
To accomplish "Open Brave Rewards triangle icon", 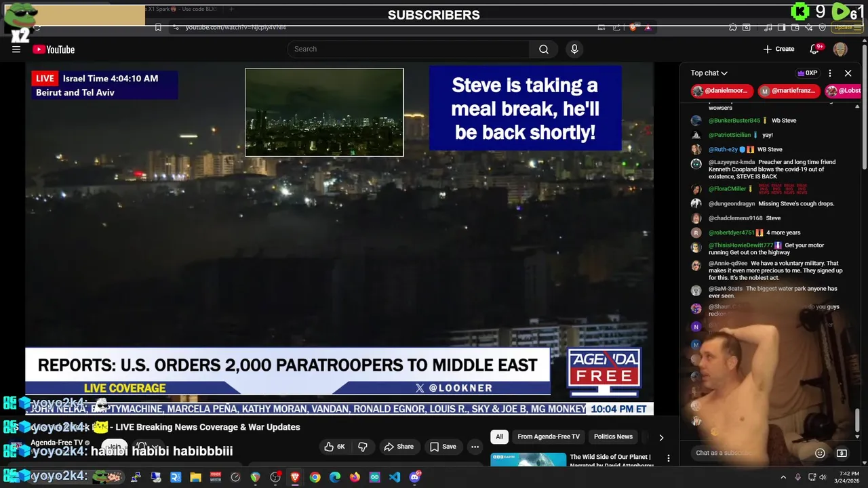I will [x=648, y=27].
